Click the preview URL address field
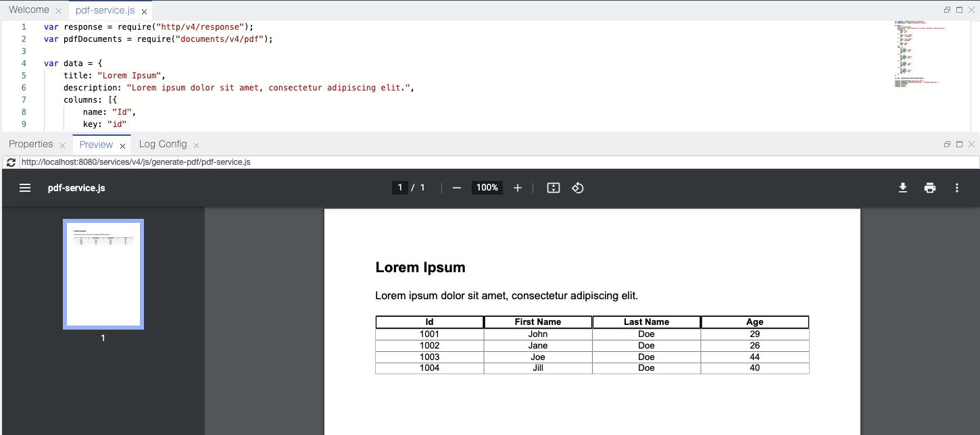 click(x=499, y=162)
